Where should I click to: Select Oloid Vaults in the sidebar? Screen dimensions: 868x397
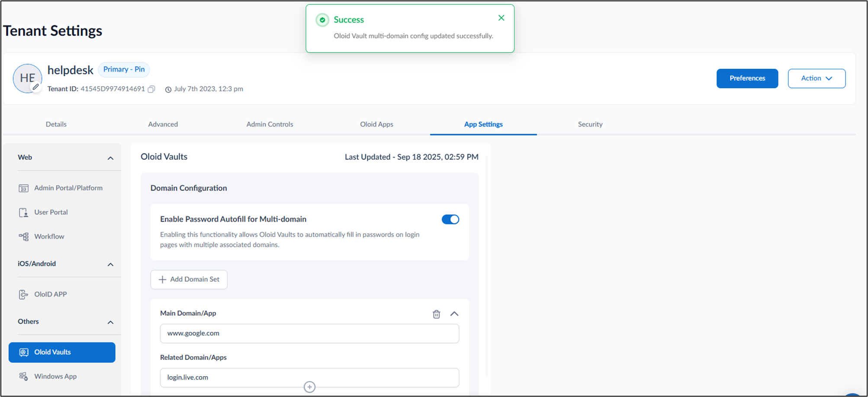point(62,352)
